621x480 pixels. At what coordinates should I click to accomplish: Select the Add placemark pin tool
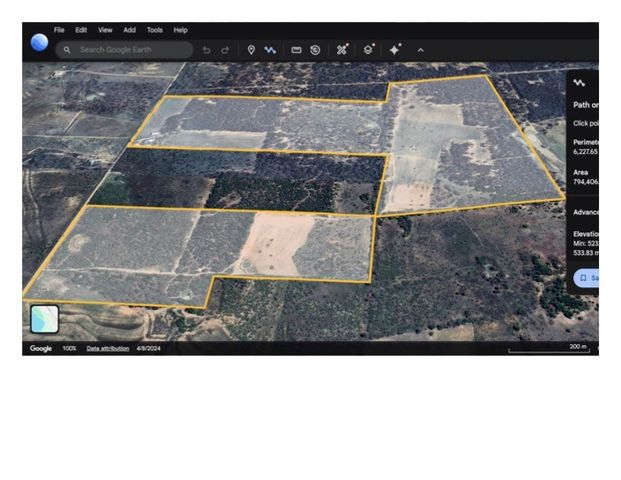(251, 50)
